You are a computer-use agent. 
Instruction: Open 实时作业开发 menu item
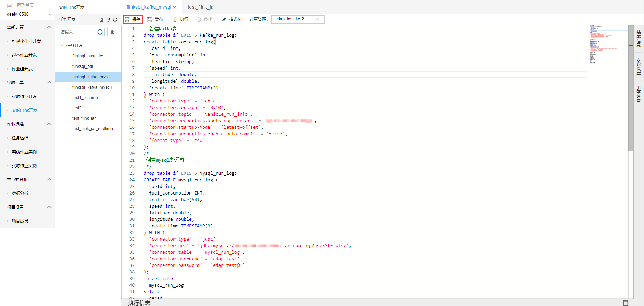click(x=24, y=97)
